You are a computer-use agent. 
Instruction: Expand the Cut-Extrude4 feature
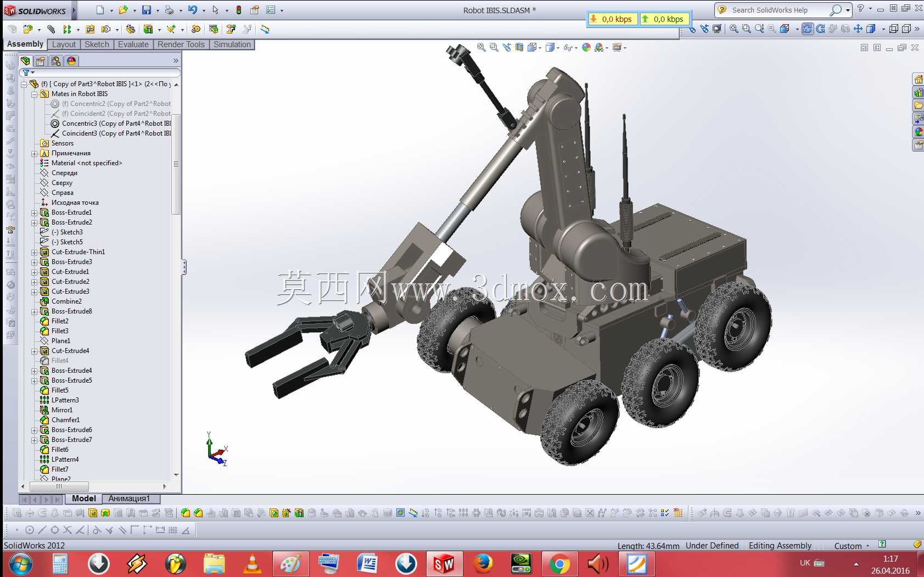click(34, 351)
